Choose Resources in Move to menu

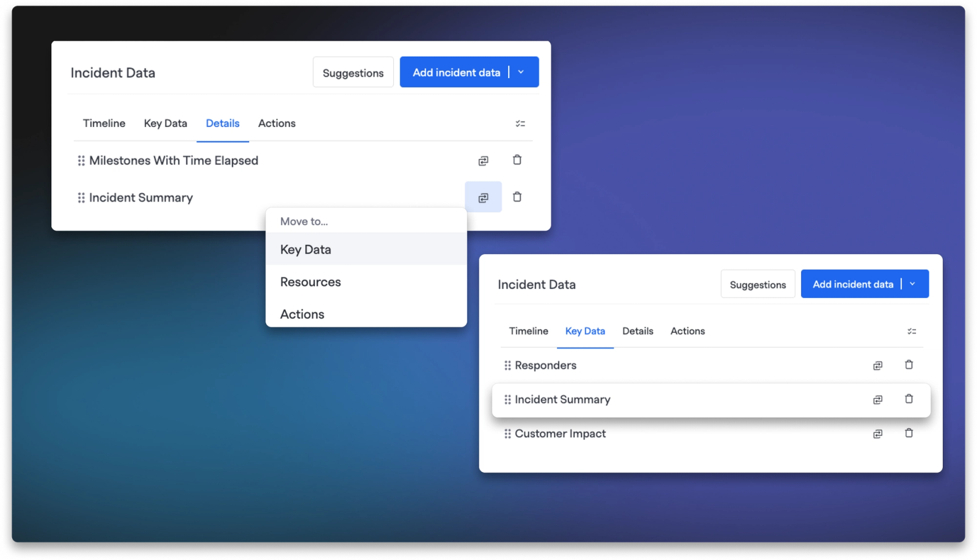point(366,282)
